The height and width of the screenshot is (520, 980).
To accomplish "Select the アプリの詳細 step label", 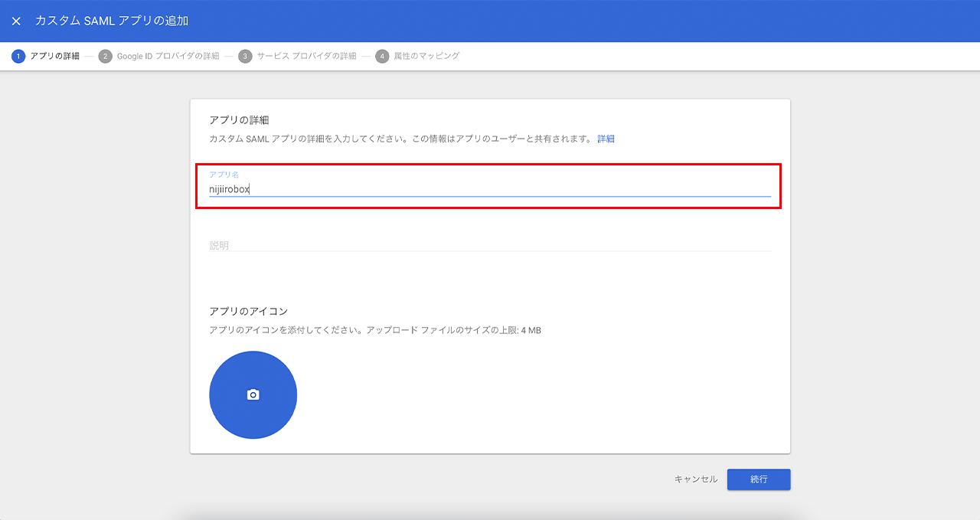I will pyautogui.click(x=54, y=56).
